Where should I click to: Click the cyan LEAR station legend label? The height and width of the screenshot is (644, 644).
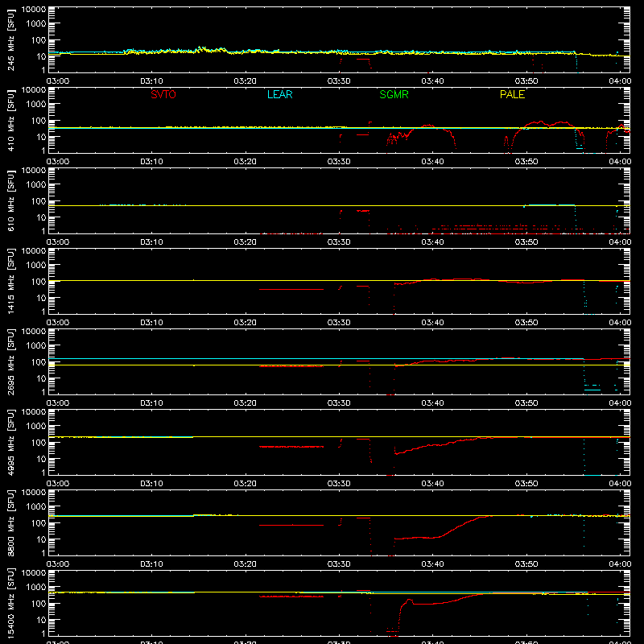279,94
